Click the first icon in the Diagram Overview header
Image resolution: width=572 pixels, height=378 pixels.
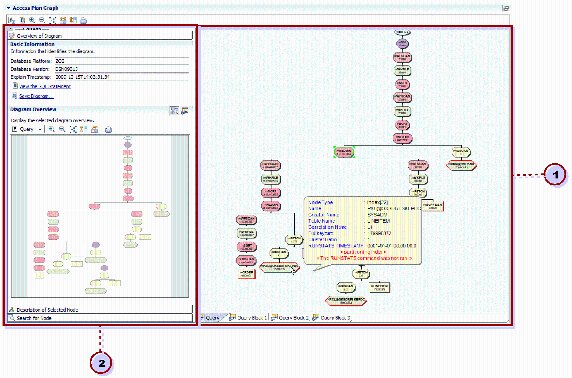(174, 110)
